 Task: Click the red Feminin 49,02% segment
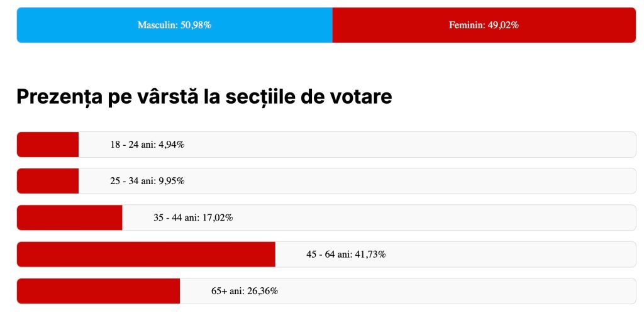484,25
